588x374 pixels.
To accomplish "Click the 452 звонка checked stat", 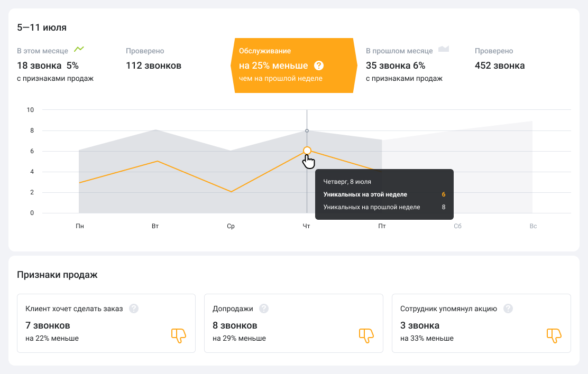I will 500,66.
